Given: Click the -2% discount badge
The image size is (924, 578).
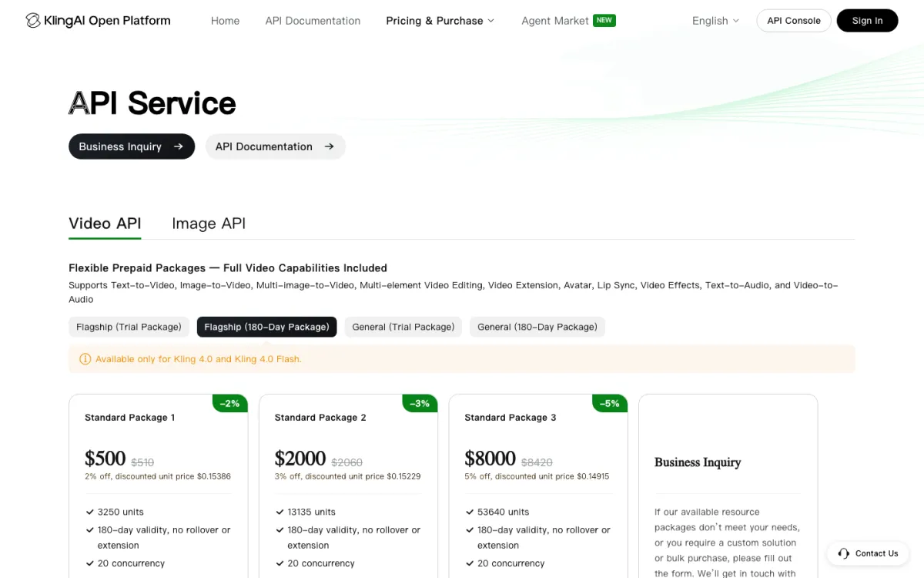Looking at the screenshot, I should tap(230, 403).
